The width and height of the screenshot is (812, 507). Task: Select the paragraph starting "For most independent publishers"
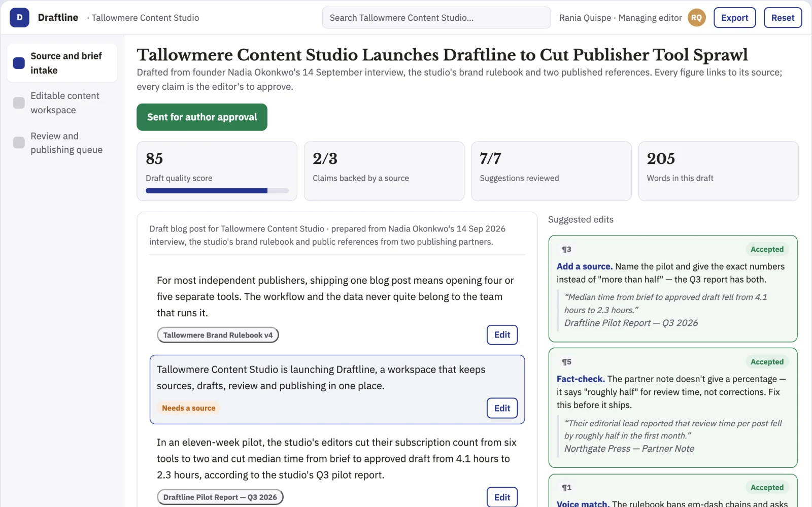[337, 309]
